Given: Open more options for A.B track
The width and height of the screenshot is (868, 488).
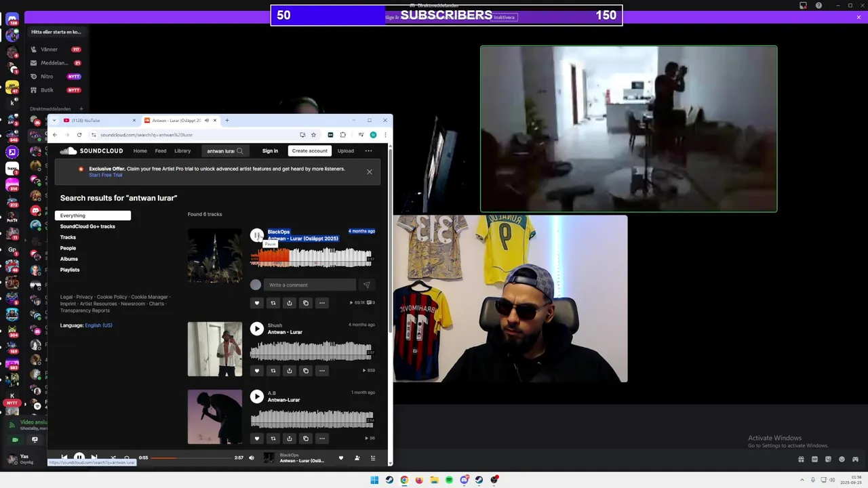Looking at the screenshot, I should point(322,439).
